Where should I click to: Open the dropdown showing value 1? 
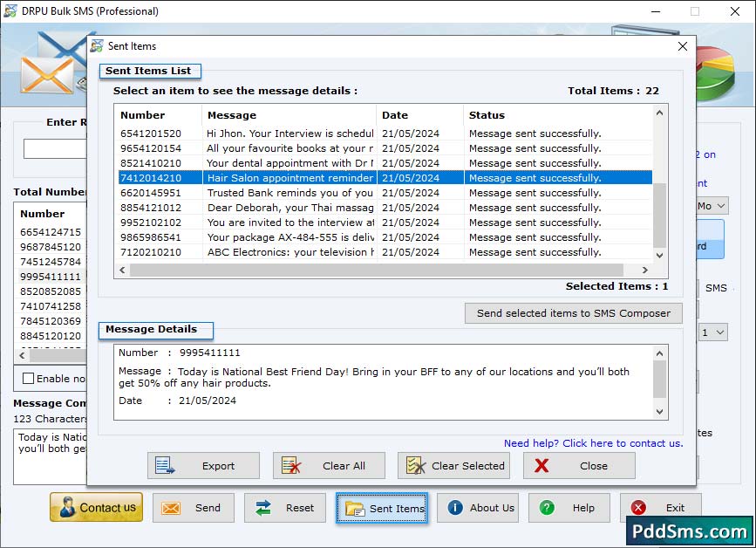[713, 332]
